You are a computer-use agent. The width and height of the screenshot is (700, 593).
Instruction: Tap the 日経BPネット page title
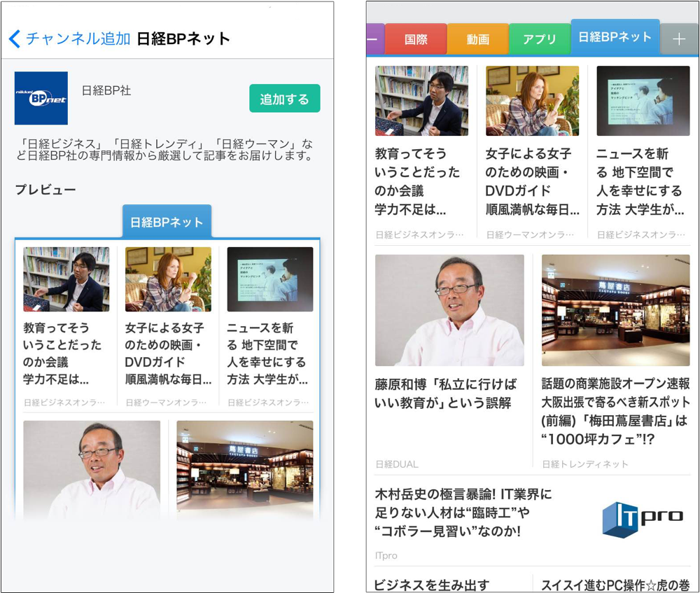(x=183, y=39)
